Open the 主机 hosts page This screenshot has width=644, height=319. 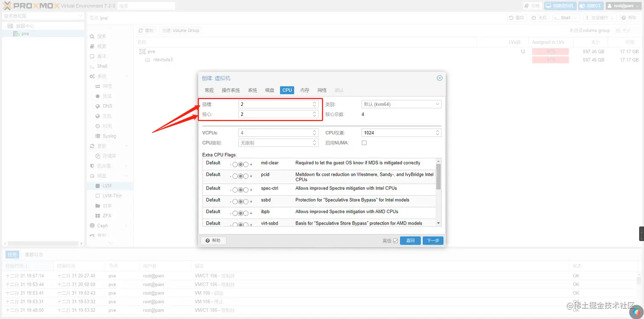click(107, 116)
